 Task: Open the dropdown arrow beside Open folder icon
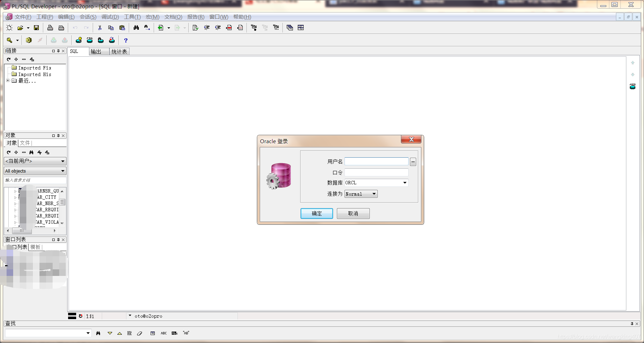[28, 28]
